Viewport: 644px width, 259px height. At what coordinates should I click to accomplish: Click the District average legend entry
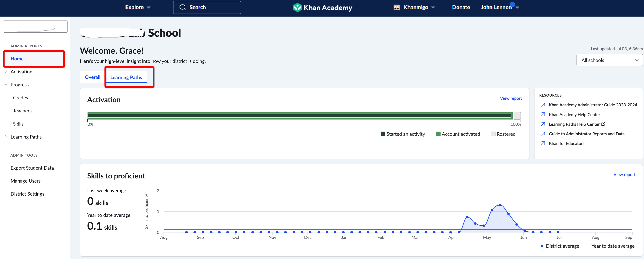point(559,246)
